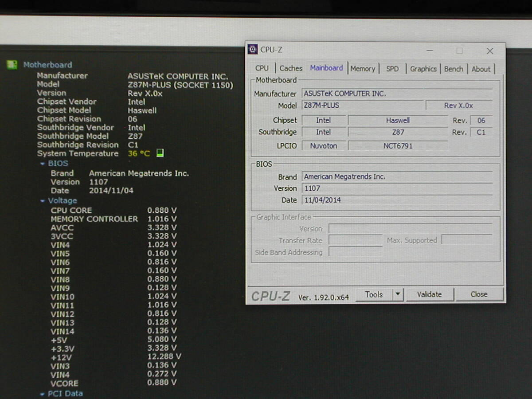Select the Mainboard tab
This screenshot has height=399, width=532.
tap(326, 68)
